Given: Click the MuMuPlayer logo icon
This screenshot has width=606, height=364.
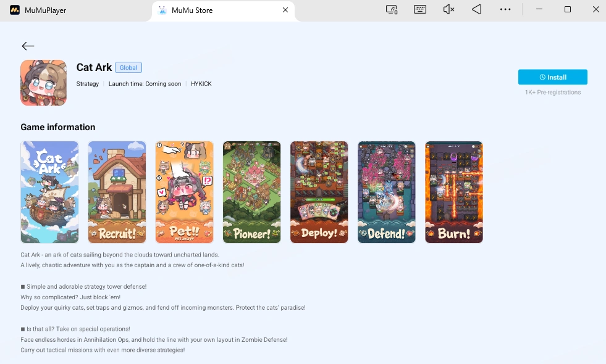Looking at the screenshot, I should (x=15, y=10).
